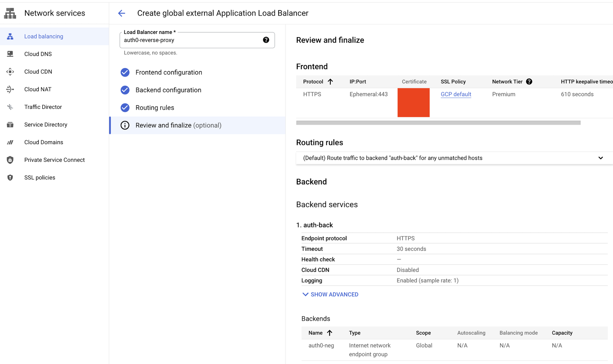Click the Service Directory icon
Viewport: 613px width, 364px height.
coord(10,125)
